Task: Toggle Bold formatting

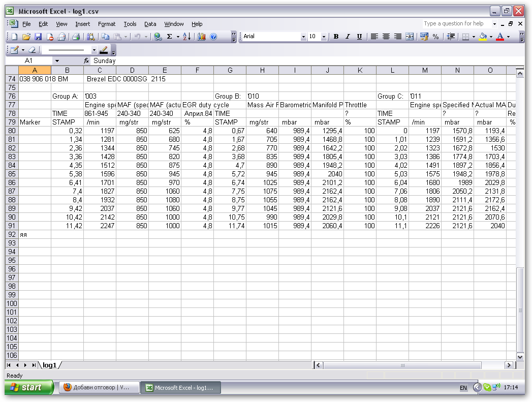Action: click(336, 37)
